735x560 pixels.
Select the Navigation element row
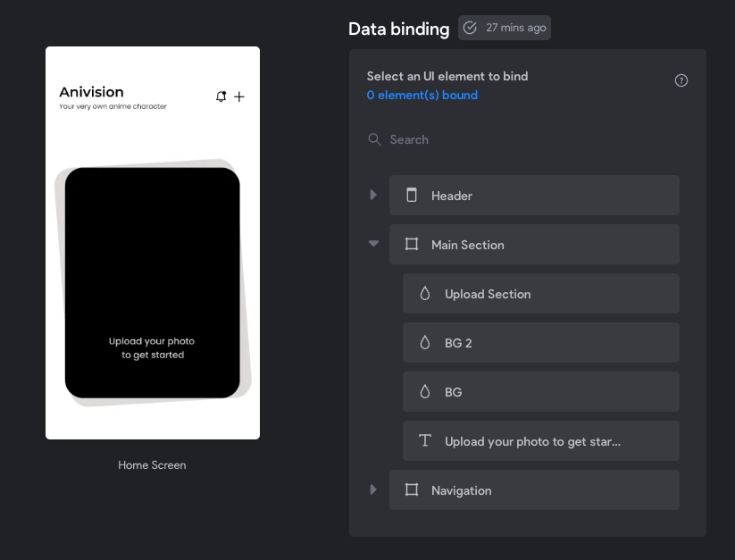[x=534, y=490]
